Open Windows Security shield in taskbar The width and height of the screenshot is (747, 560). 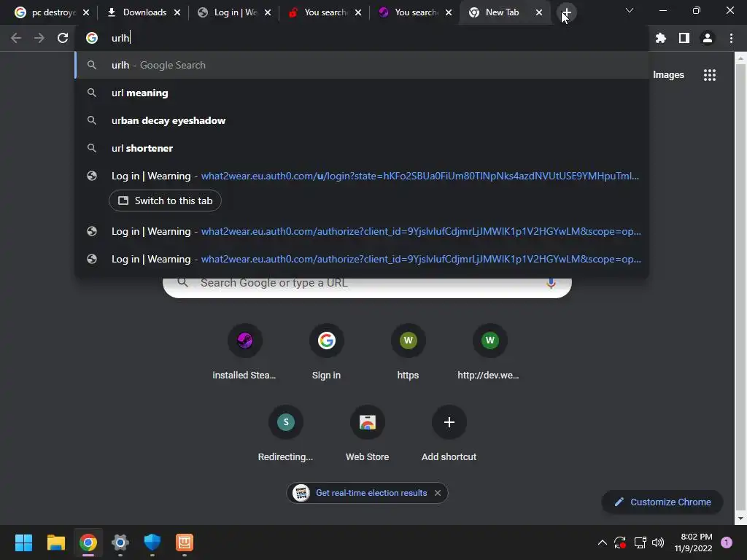coord(152,542)
